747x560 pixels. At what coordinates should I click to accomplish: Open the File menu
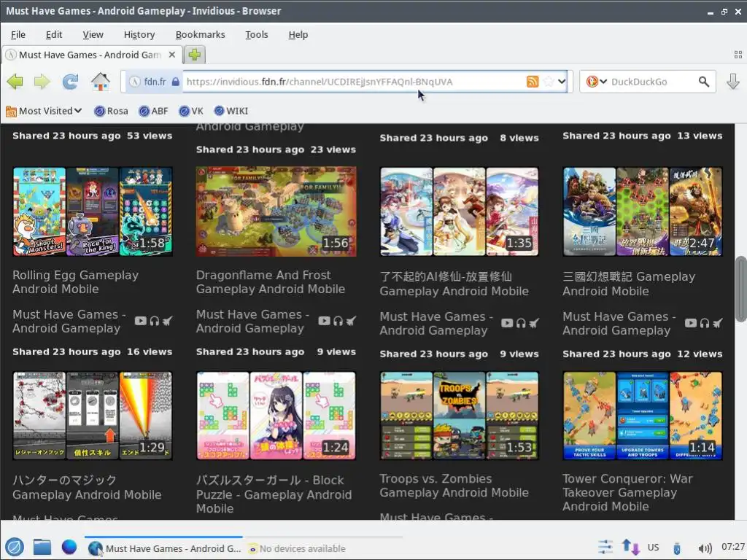pos(18,35)
